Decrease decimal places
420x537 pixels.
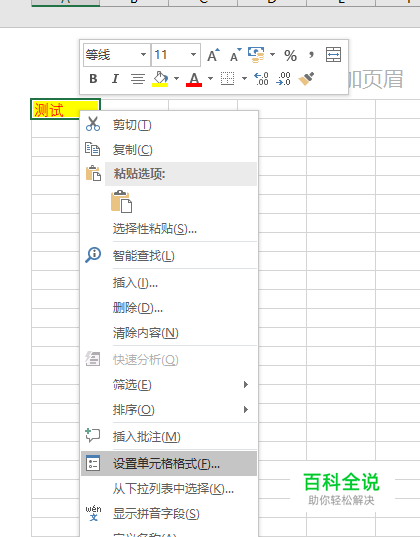[283, 79]
